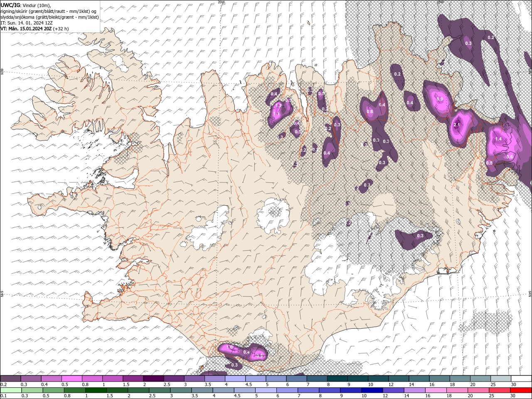Click the 15W longitude label at the top
This screenshot has height=399, width=532.
440,2
